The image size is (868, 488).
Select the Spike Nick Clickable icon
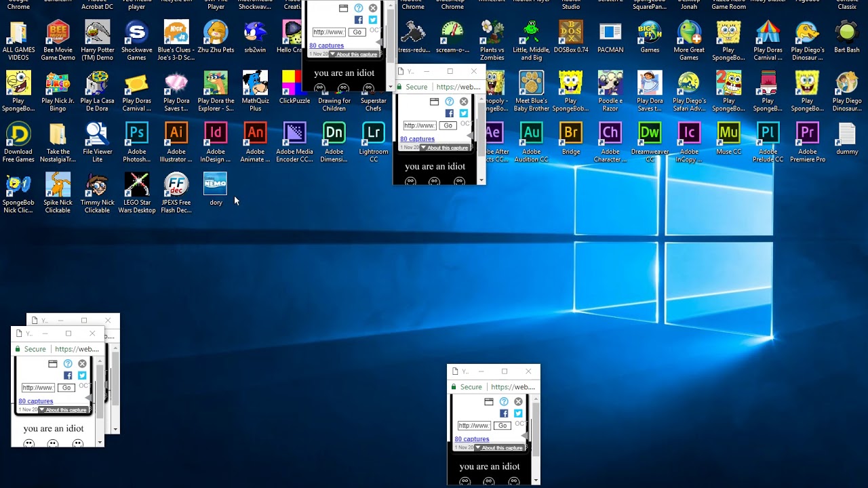coord(58,193)
